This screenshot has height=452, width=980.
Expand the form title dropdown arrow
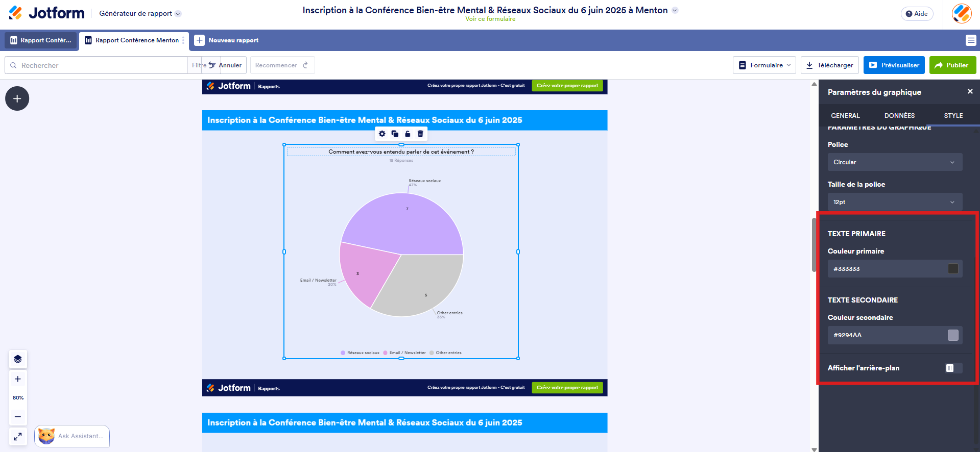(675, 10)
